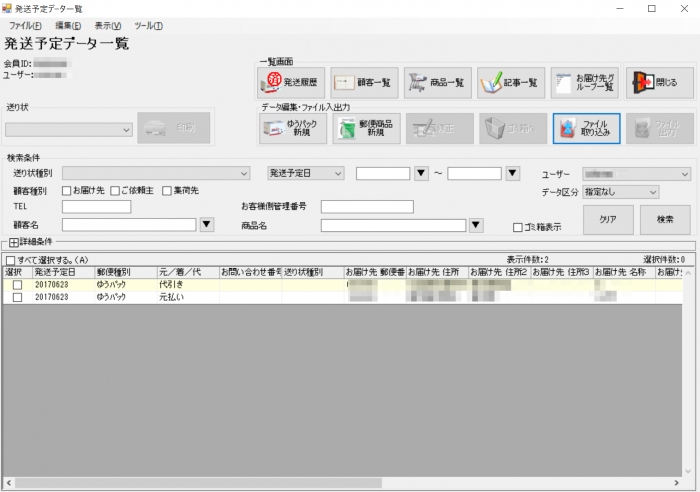The width and height of the screenshot is (700, 492).
Task: Open the ファイル(F) menu
Action: coord(25,26)
